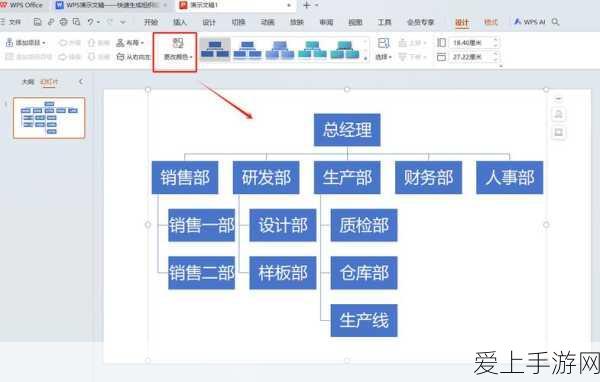The height and width of the screenshot is (382, 600).
Task: Click the Undo arrow icon
Action: tap(90, 22)
